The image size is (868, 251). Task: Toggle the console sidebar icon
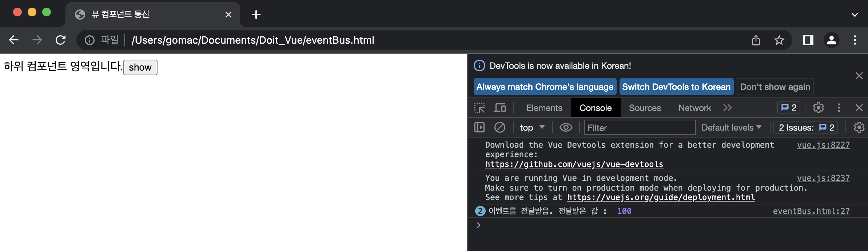[x=479, y=127]
